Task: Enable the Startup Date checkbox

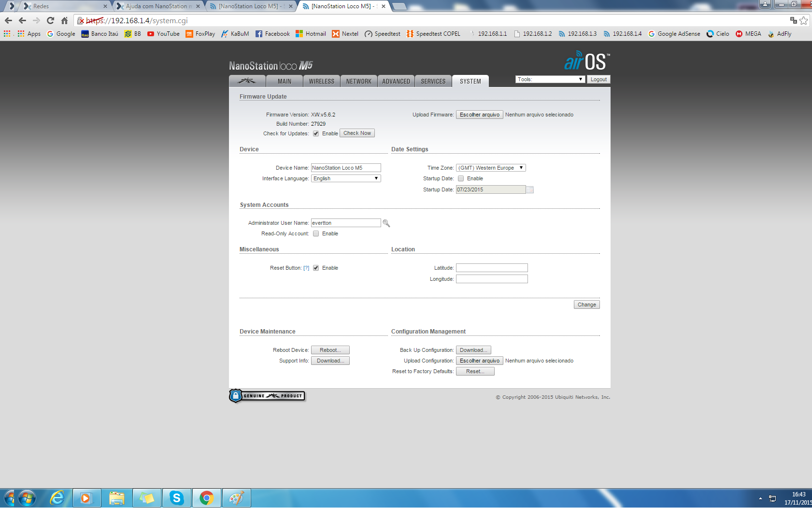Action: (461, 178)
